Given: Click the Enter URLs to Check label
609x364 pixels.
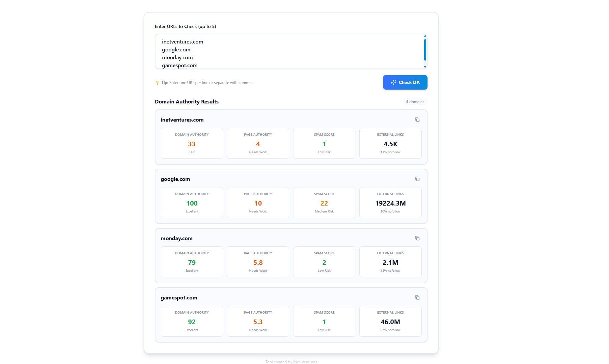Looking at the screenshot, I should pos(185,26).
